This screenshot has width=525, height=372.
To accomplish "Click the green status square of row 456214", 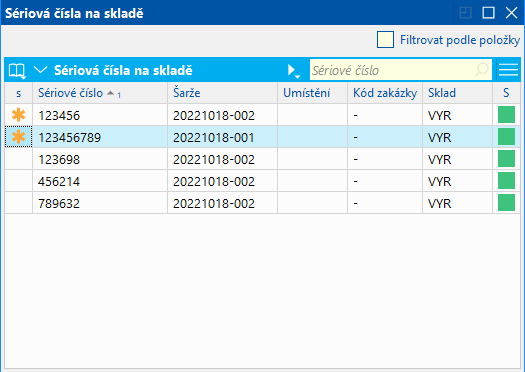I will (x=506, y=181).
